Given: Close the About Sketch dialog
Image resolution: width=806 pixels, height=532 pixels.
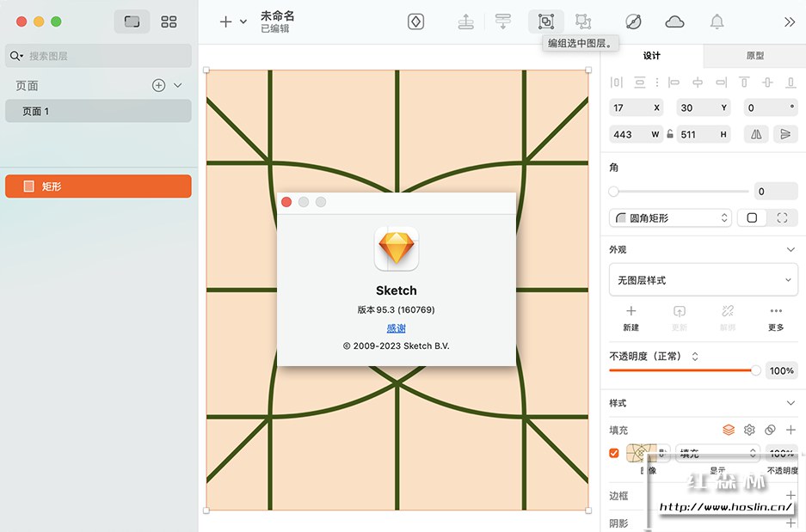Looking at the screenshot, I should pos(286,202).
